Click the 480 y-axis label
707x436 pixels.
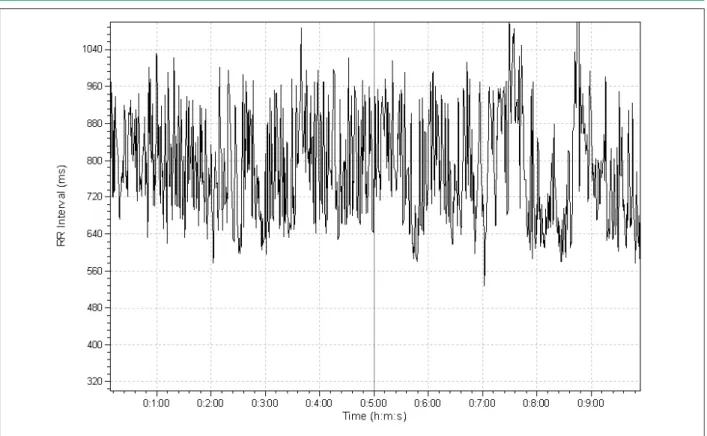(94, 307)
